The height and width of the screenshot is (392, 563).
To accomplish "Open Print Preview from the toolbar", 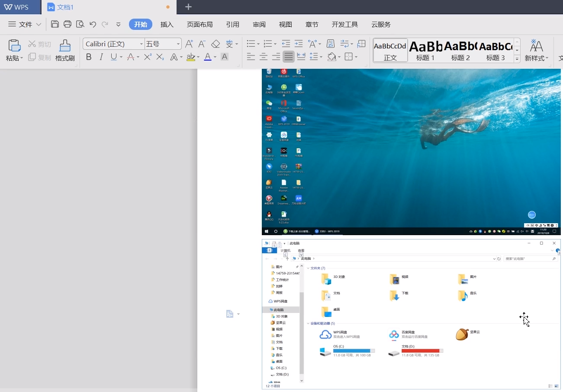I will 80,24.
